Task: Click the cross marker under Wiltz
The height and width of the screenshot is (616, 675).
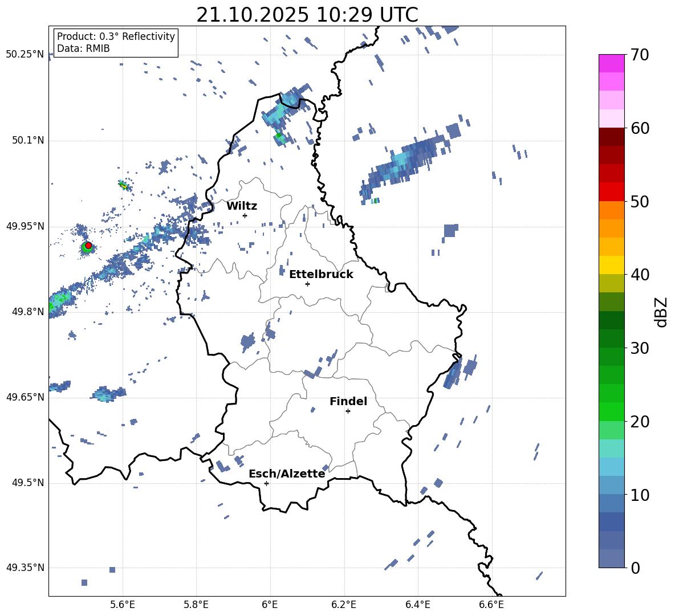Action: [245, 215]
